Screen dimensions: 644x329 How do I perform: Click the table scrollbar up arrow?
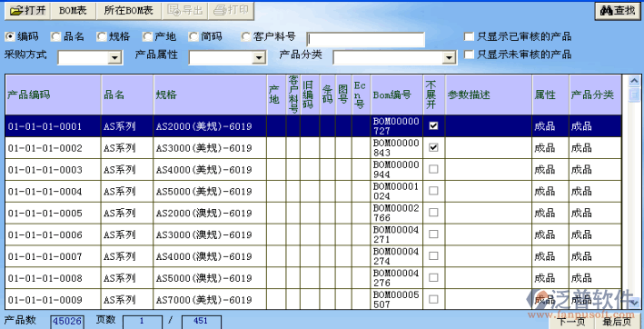click(635, 81)
